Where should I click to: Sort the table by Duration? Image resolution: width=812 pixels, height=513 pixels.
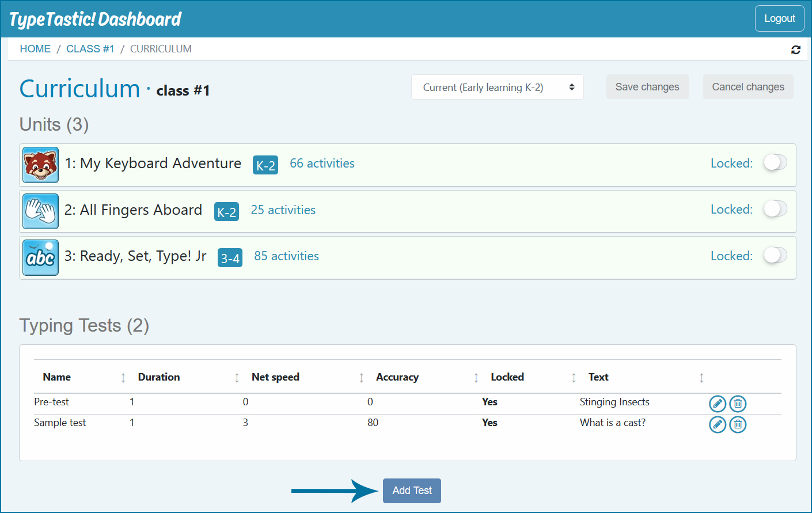[x=159, y=377]
